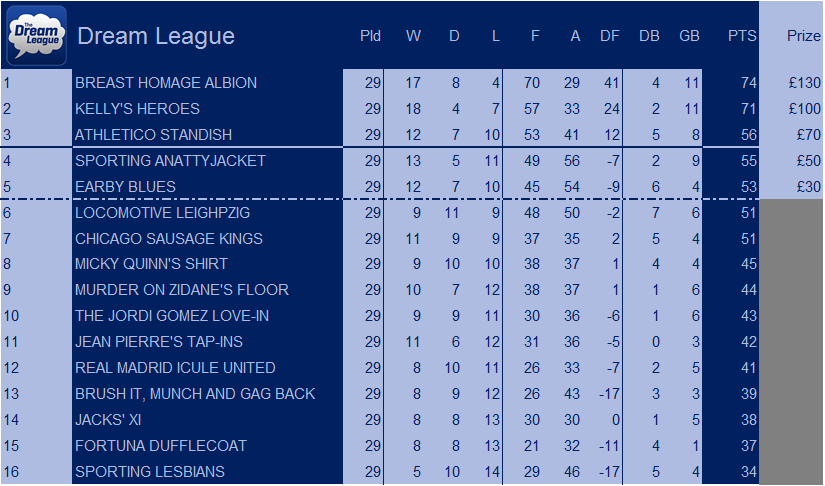
Task: Select SPORTING LESBIANS team name
Action: [x=149, y=472]
